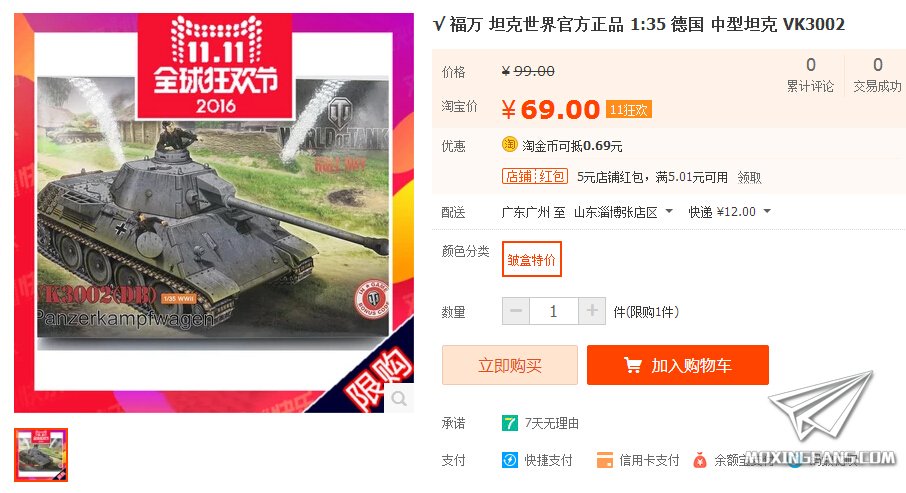Click the 领取 coupon claim link
Viewport: 906px width, 493px height.
[749, 177]
